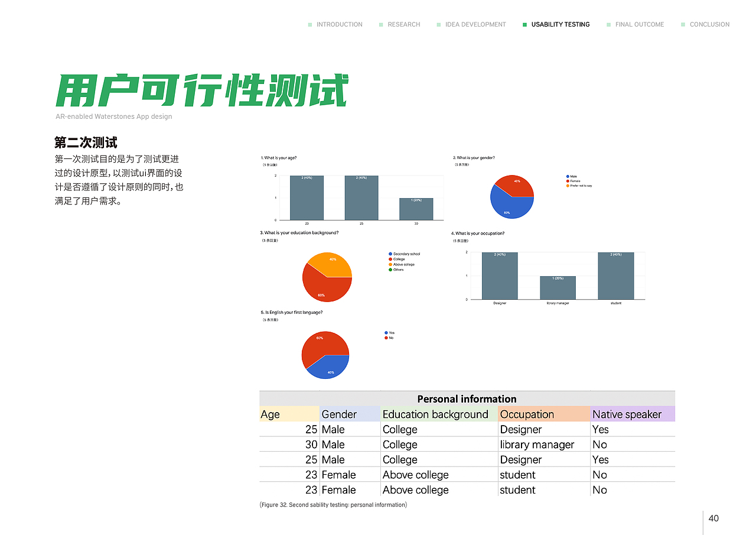Click the Designer bar in occupation chart
756x535 pixels.
500,276
